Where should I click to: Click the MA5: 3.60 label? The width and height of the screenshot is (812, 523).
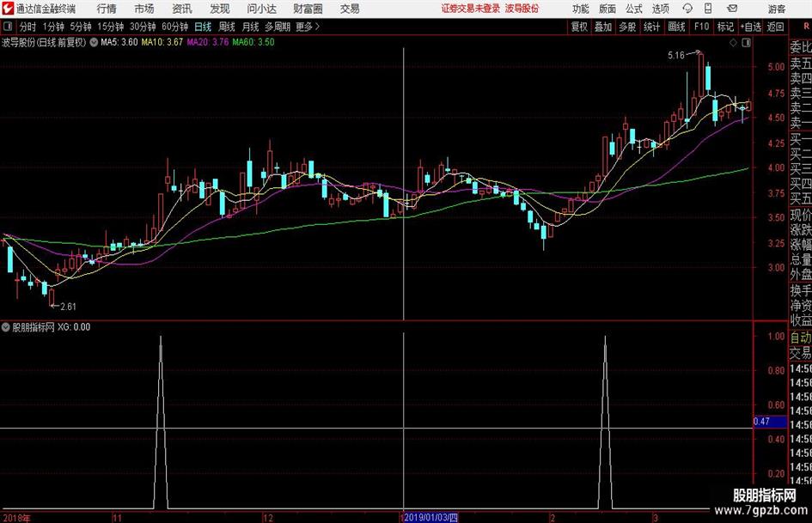(x=119, y=42)
